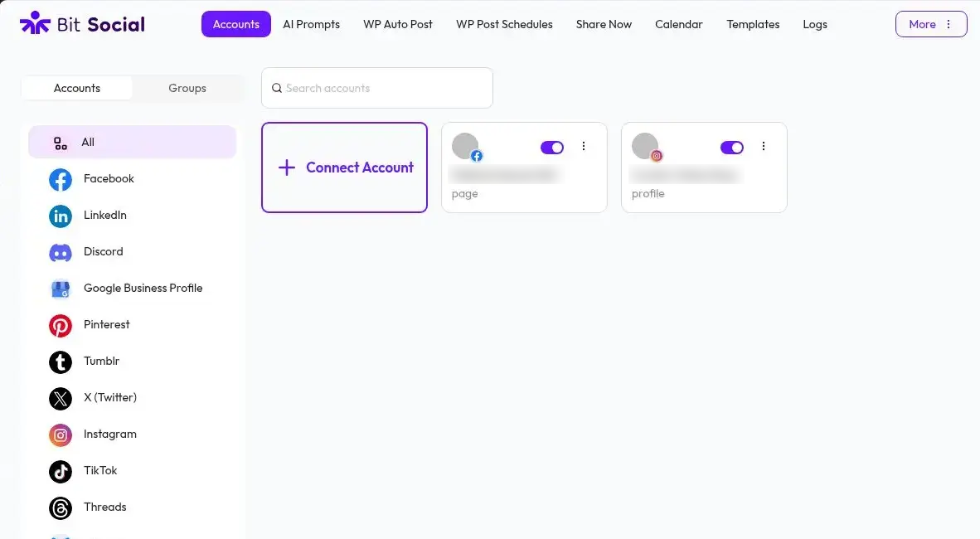This screenshot has width=980, height=539.
Task: Click the Bit Social brand text
Action: point(100,24)
